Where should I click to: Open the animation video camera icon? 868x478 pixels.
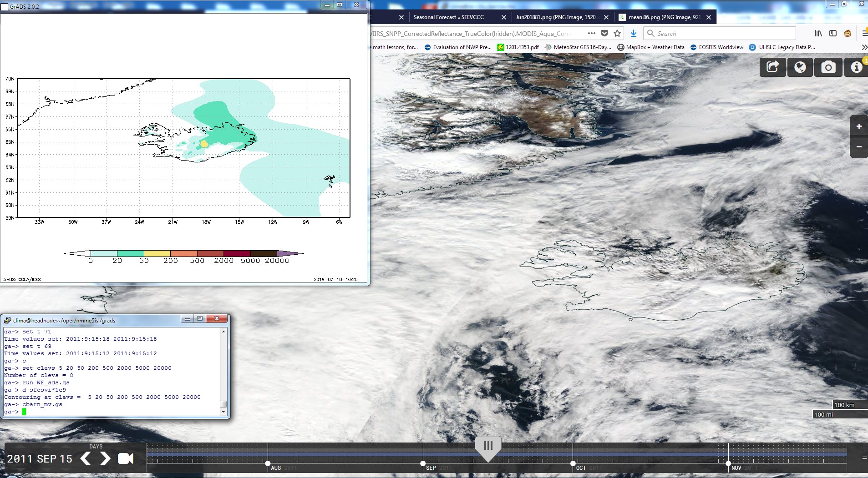click(x=126, y=458)
